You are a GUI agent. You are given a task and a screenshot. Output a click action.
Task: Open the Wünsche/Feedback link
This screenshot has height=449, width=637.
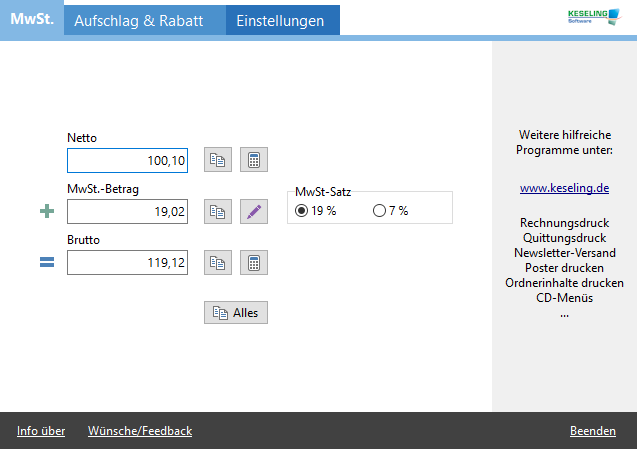click(x=140, y=431)
